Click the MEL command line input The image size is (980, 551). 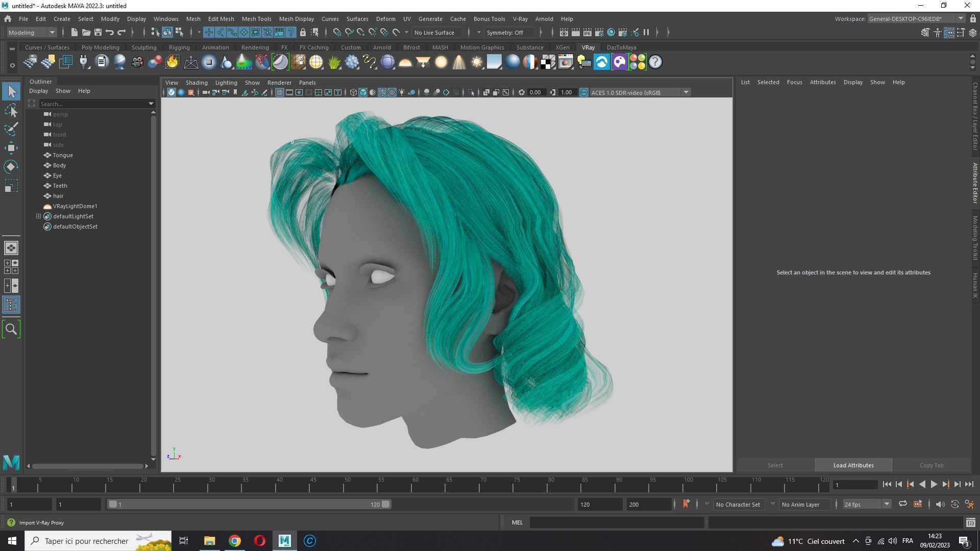(x=617, y=522)
